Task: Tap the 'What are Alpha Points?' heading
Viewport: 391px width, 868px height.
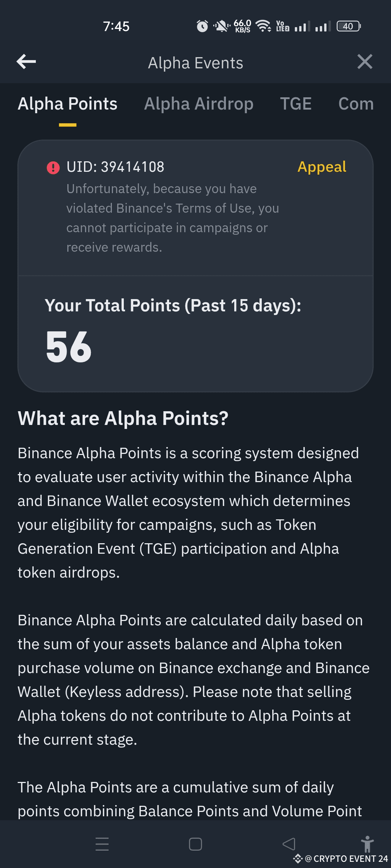Action: [123, 418]
